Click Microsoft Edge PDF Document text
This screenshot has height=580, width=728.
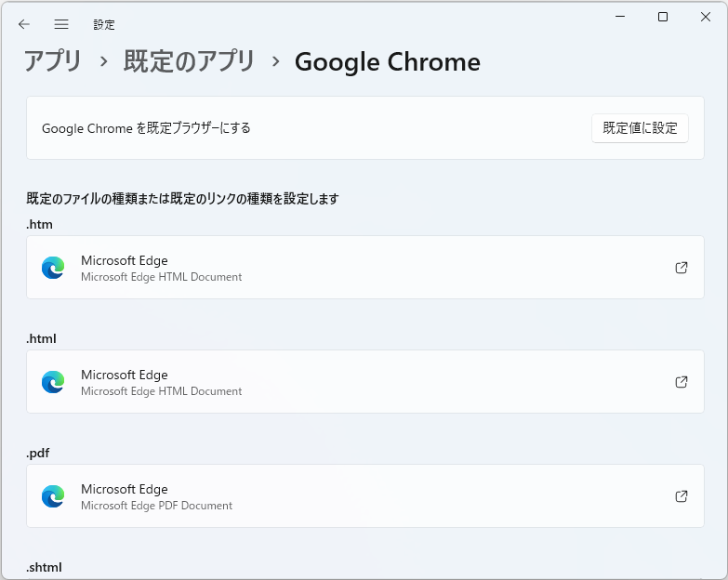pyautogui.click(x=156, y=506)
